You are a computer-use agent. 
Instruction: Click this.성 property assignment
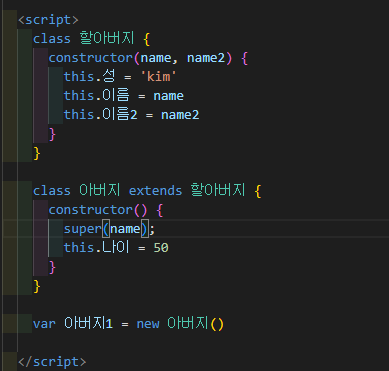pos(89,77)
